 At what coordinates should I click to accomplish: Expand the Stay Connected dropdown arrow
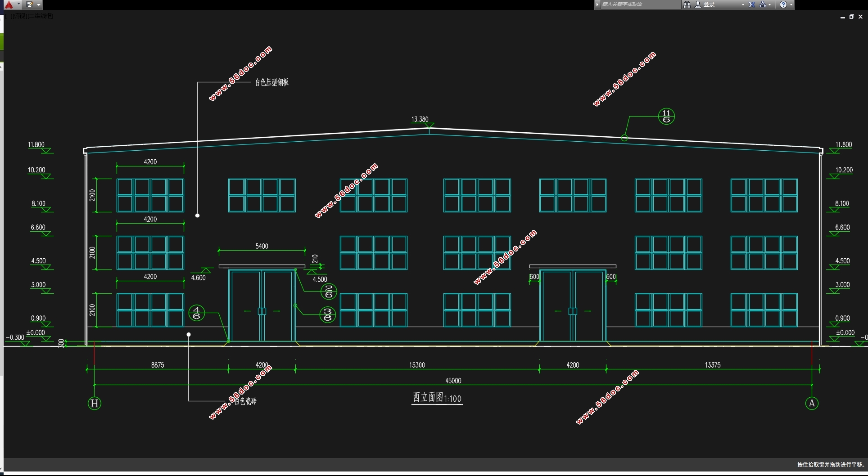(770, 4)
